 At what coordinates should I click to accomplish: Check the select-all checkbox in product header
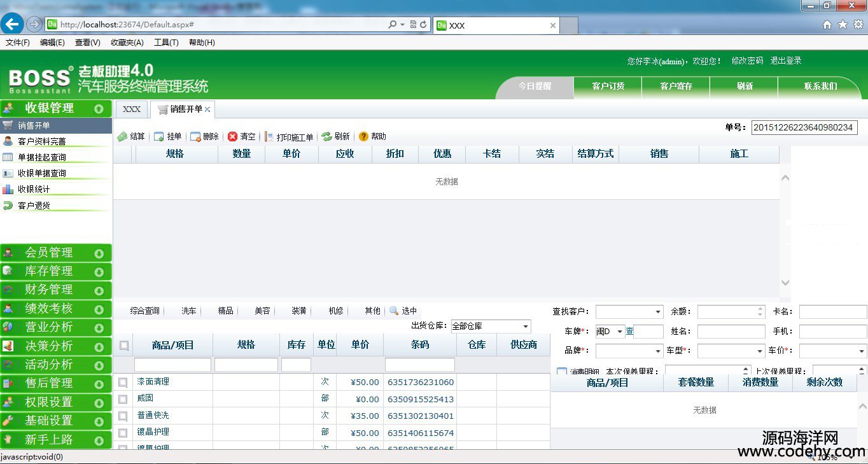124,345
